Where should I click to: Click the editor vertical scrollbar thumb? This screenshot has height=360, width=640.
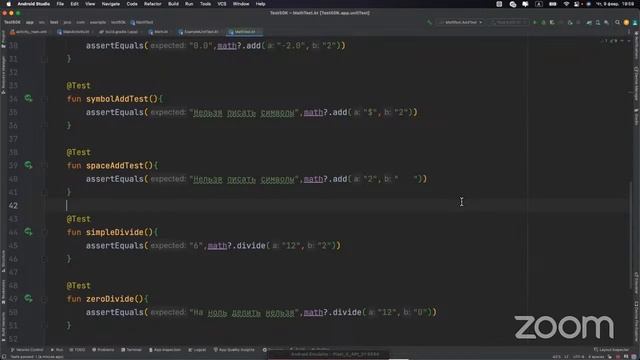coord(631,237)
